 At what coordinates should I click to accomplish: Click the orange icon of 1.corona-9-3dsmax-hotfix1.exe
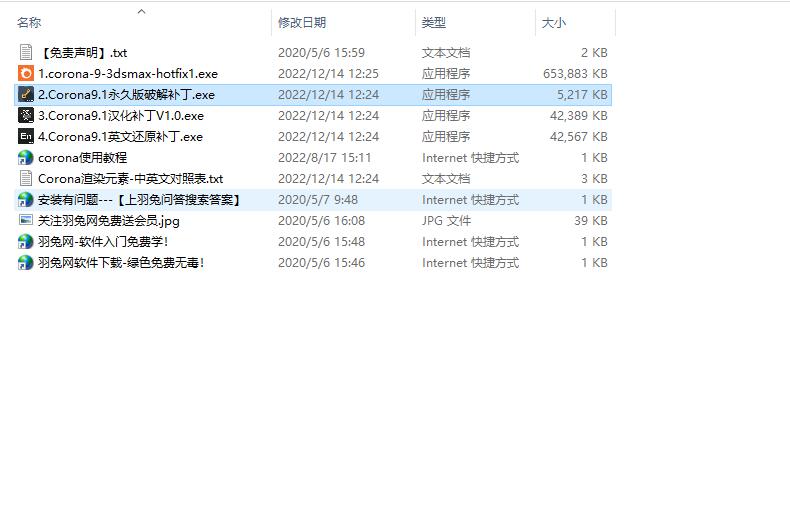pyautogui.click(x=26, y=73)
